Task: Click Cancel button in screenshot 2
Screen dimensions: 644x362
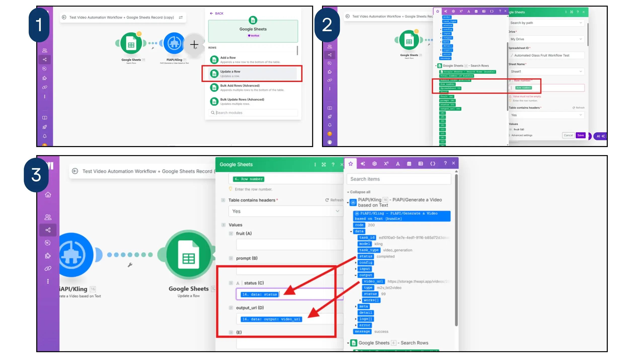Action: click(x=568, y=135)
